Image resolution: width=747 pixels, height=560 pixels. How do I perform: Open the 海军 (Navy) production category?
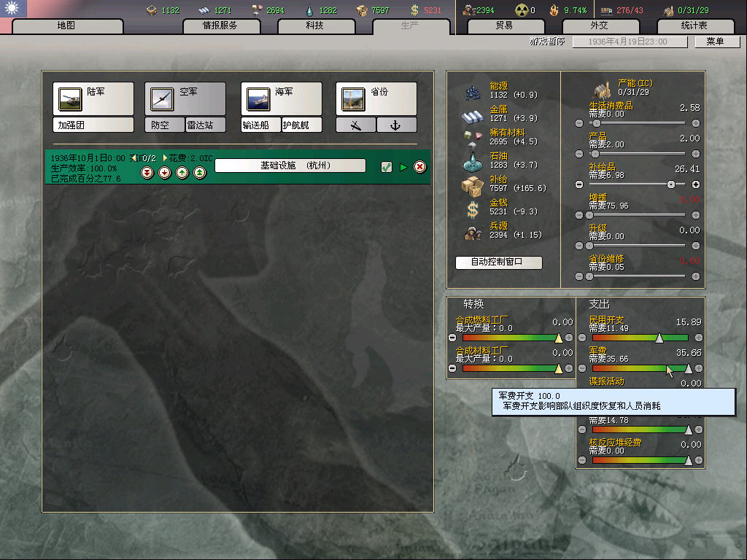pos(281,98)
